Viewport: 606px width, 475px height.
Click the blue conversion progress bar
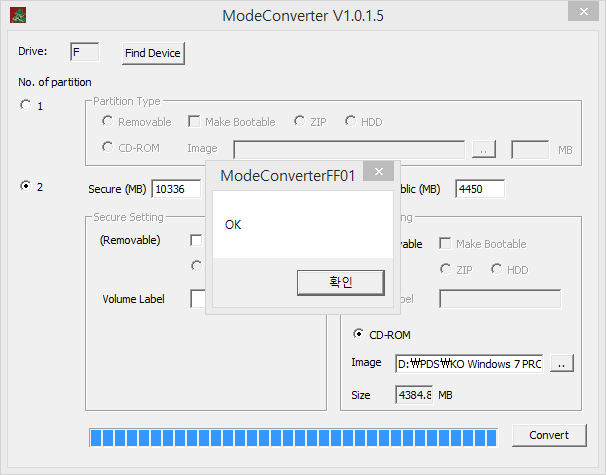(293, 437)
